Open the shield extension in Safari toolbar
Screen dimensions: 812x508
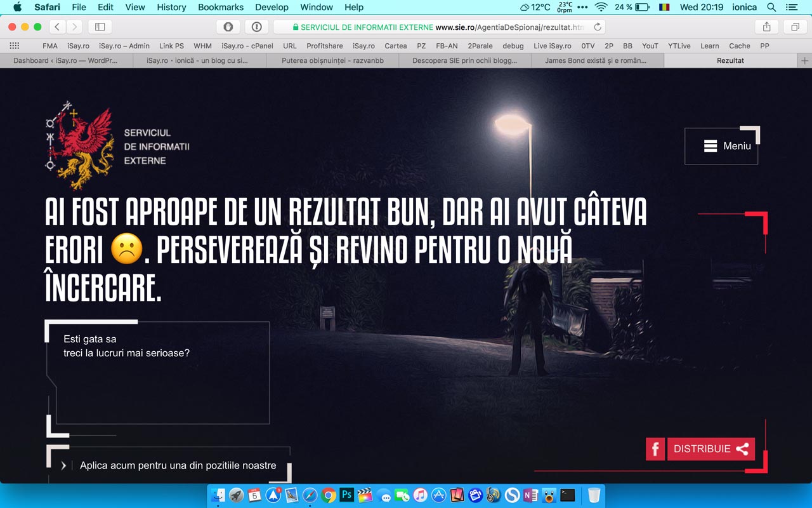click(228, 27)
